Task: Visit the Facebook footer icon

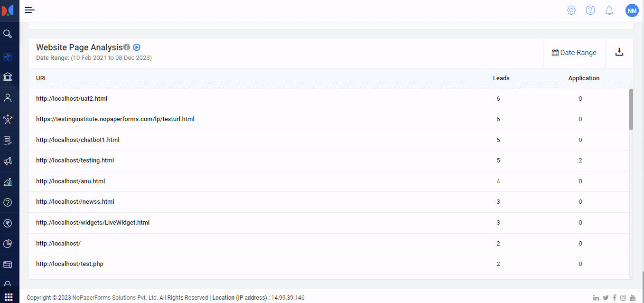Action: coord(615,298)
